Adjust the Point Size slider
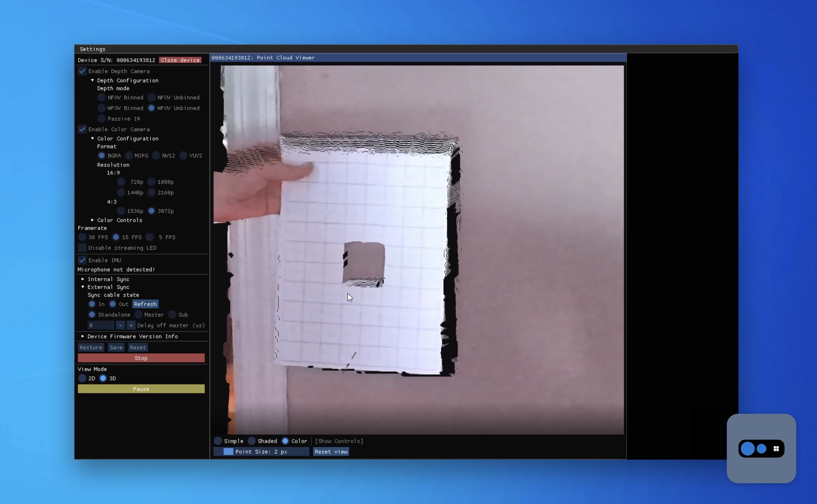This screenshot has height=504, width=817. [x=228, y=452]
